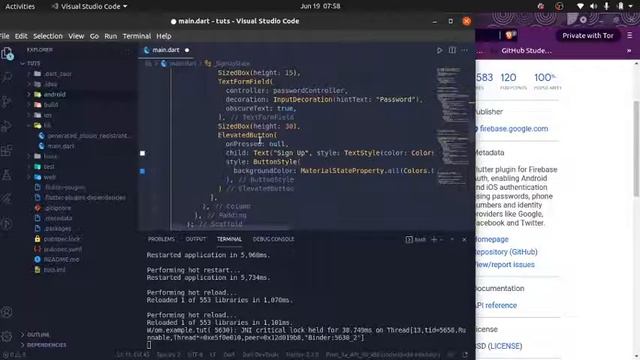640x360 pixels.
Task: Switch to the OUTPUT panel tab
Action: point(196,239)
